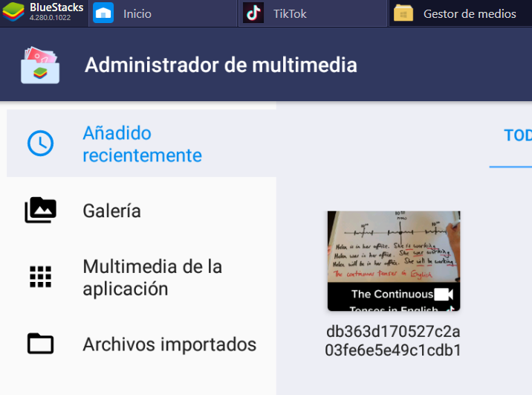Click the grid icon for app multimedia
This screenshot has width=532, height=395.
pyautogui.click(x=40, y=277)
